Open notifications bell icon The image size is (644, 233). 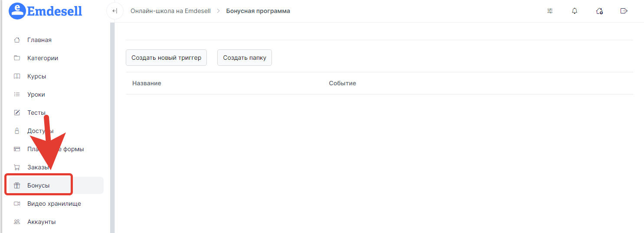[575, 11]
